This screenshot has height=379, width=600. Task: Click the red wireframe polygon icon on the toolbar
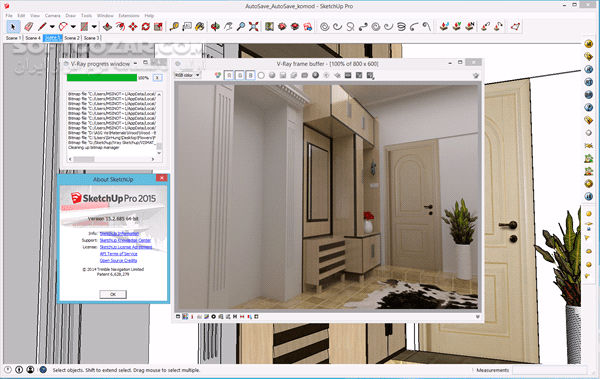[515, 27]
